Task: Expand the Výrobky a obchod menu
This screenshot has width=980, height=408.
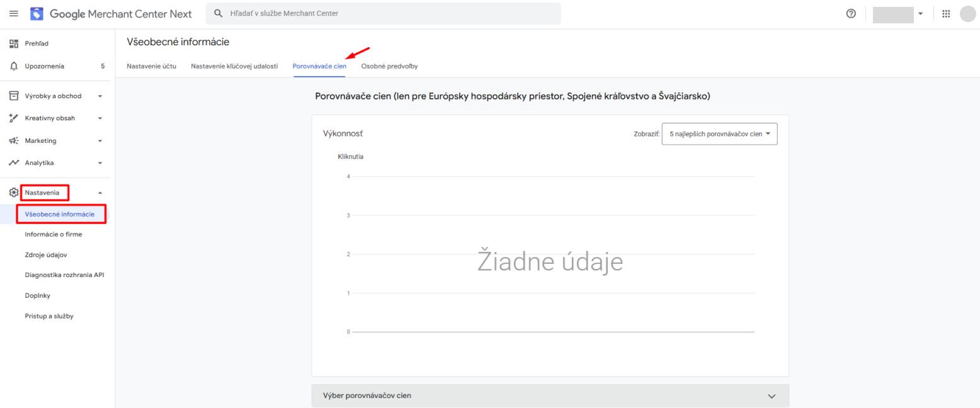Action: pos(100,96)
